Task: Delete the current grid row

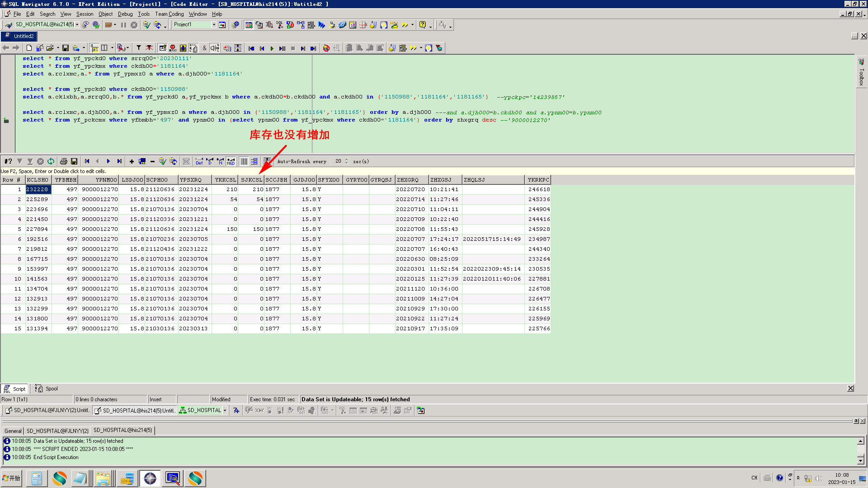Action: click(x=152, y=161)
